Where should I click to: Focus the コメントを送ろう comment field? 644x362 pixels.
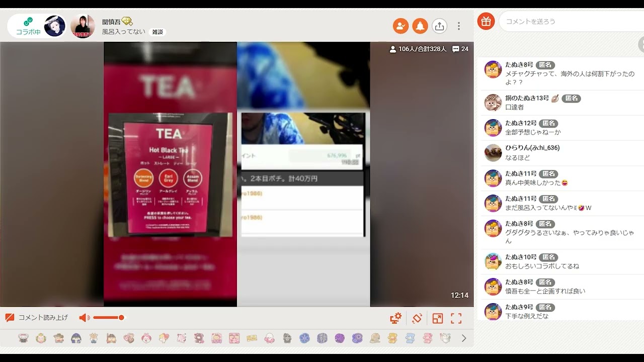point(572,21)
